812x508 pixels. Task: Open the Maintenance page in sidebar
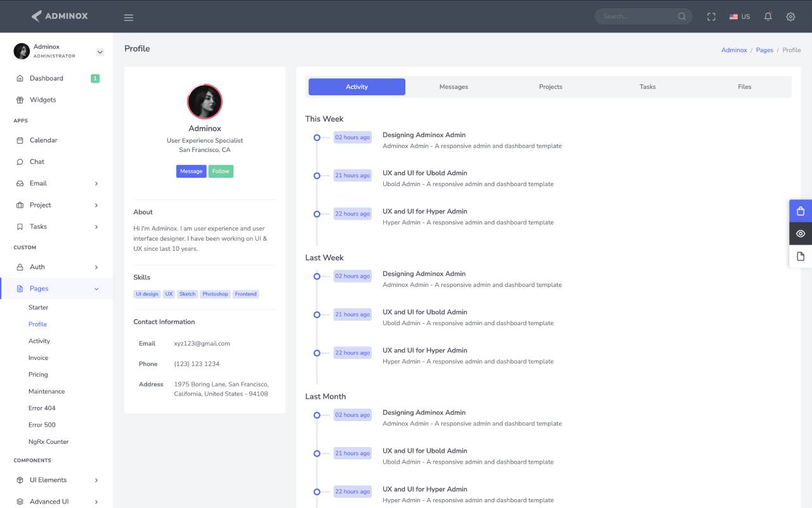[x=46, y=392]
